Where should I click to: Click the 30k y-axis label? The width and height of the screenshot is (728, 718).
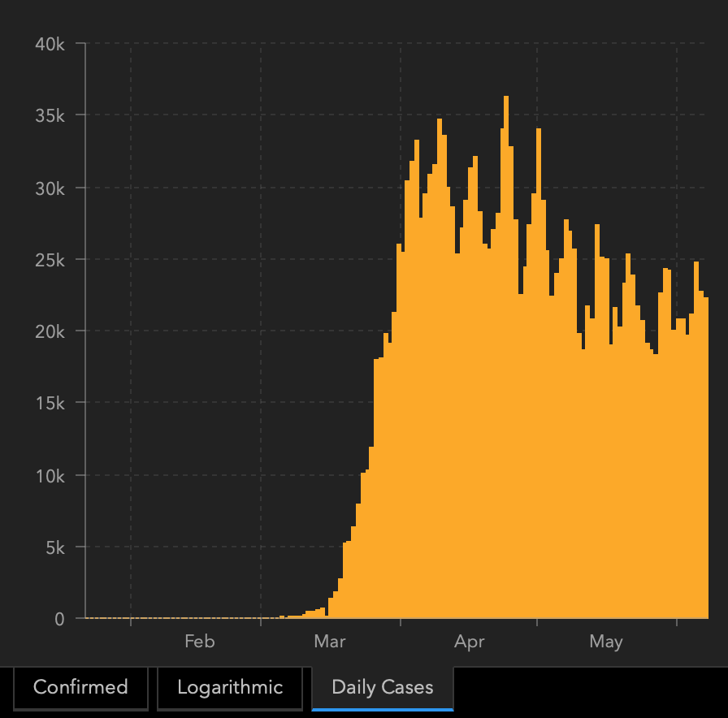[50, 188]
